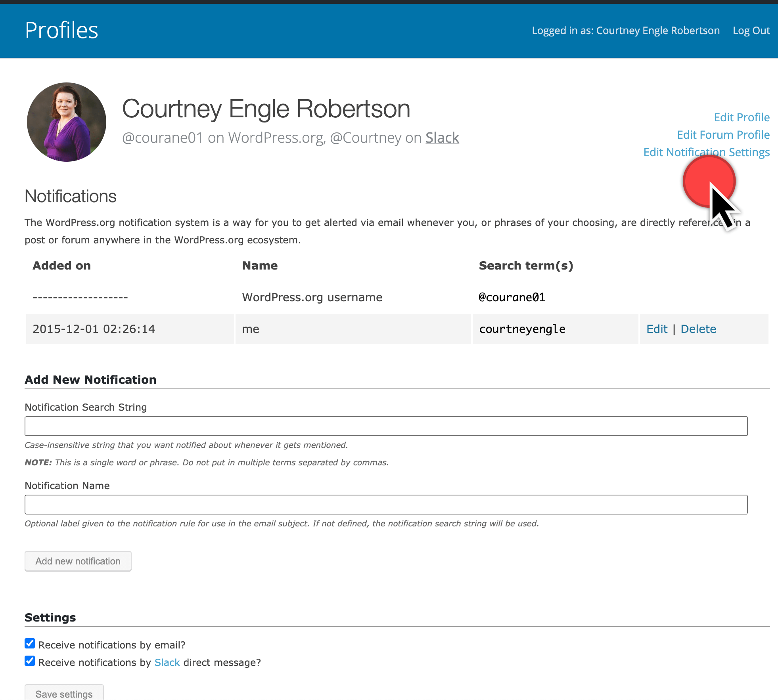Click the Slack link in Settings
778x700 pixels.
(167, 663)
